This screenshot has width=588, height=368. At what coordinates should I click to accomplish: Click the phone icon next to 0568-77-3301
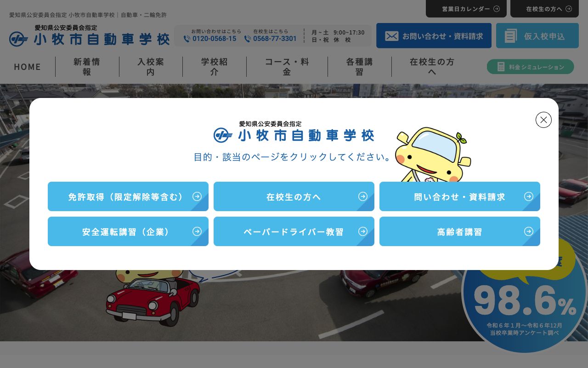point(247,39)
